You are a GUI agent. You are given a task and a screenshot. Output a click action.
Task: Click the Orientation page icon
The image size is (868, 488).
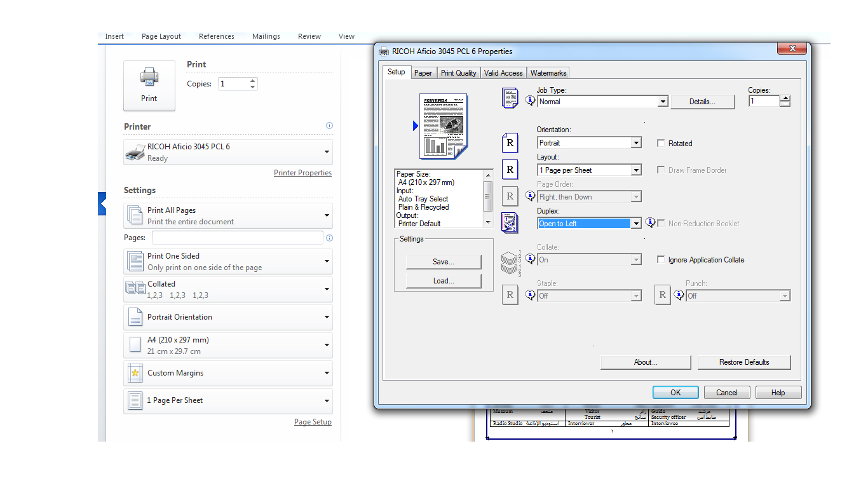pyautogui.click(x=510, y=143)
